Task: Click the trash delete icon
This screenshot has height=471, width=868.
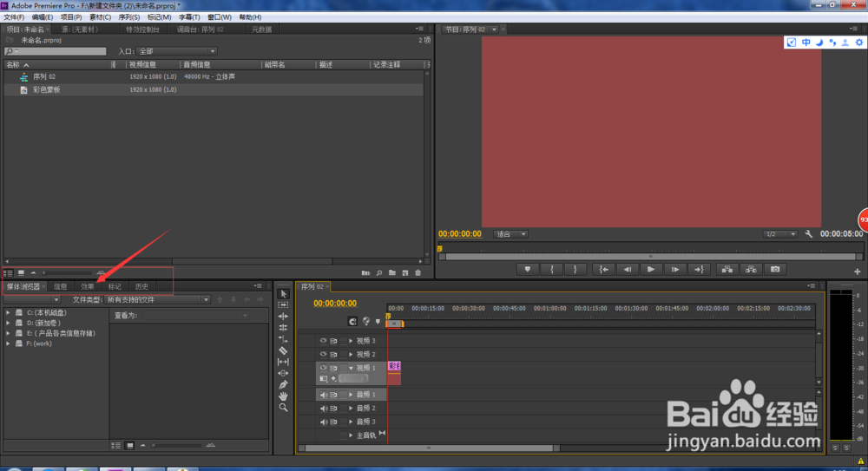Action: tap(418, 273)
